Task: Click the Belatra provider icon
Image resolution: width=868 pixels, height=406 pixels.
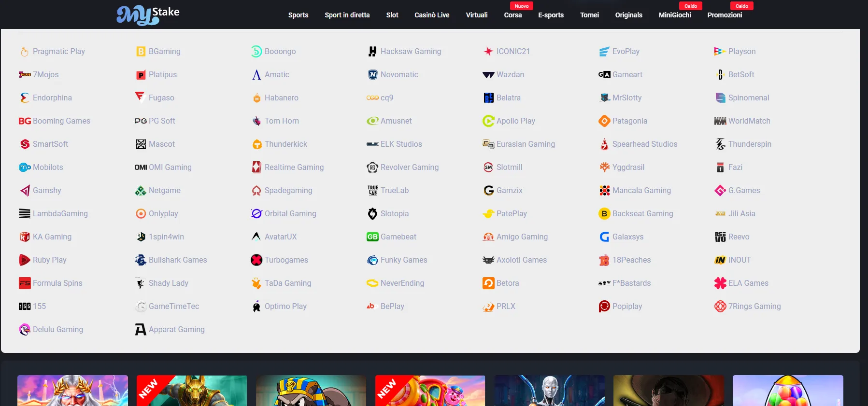Action: tap(488, 98)
